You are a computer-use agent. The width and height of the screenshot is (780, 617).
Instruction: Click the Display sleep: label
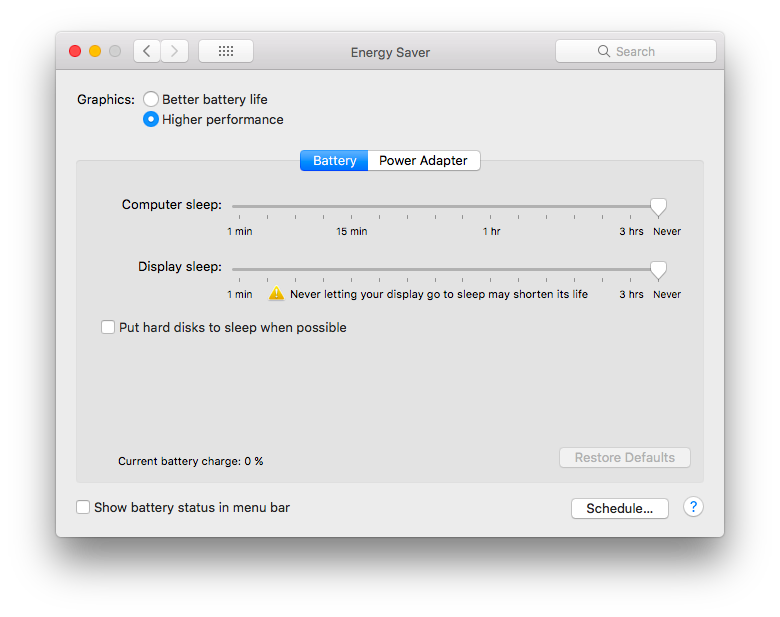pyautogui.click(x=180, y=267)
